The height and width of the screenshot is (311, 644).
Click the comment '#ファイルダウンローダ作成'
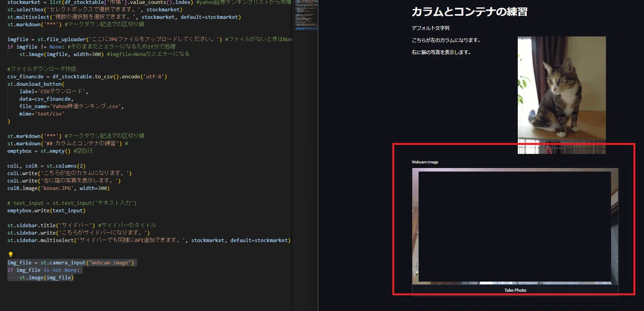click(x=42, y=69)
